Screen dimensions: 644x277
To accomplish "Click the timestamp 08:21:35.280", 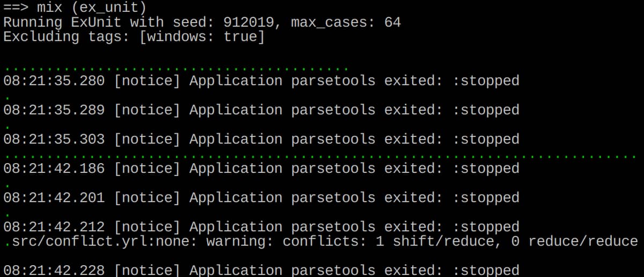I will coord(54,81).
